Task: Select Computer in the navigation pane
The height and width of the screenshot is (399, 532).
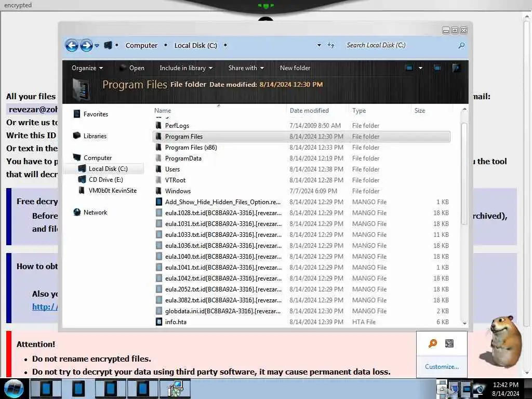Action: click(x=92, y=158)
